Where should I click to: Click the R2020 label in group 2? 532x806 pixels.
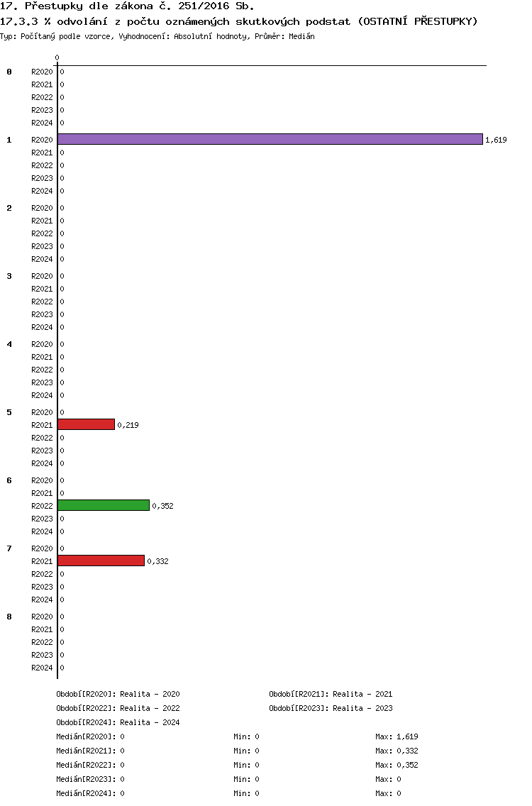[x=42, y=208]
